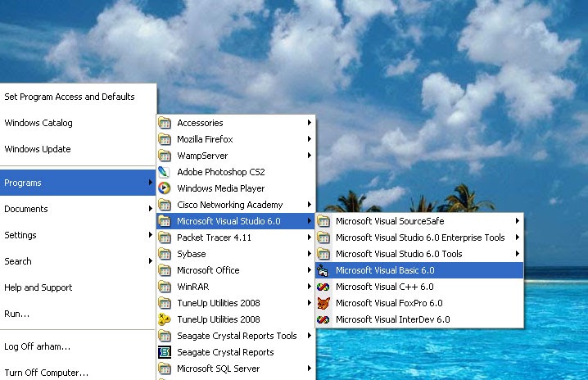This screenshot has height=380, width=588.
Task: Launch Windows Update
Action: (x=78, y=149)
